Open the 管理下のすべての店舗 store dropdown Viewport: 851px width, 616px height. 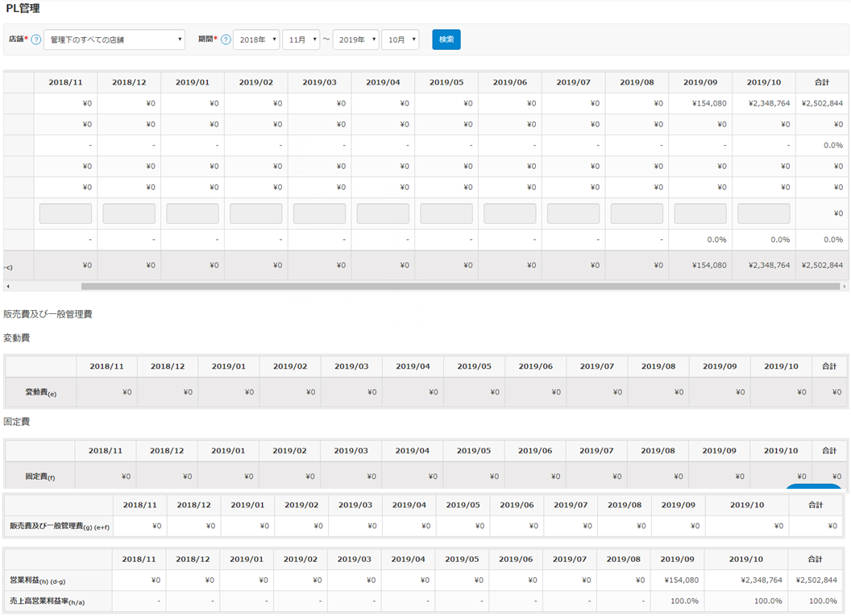pyautogui.click(x=114, y=39)
